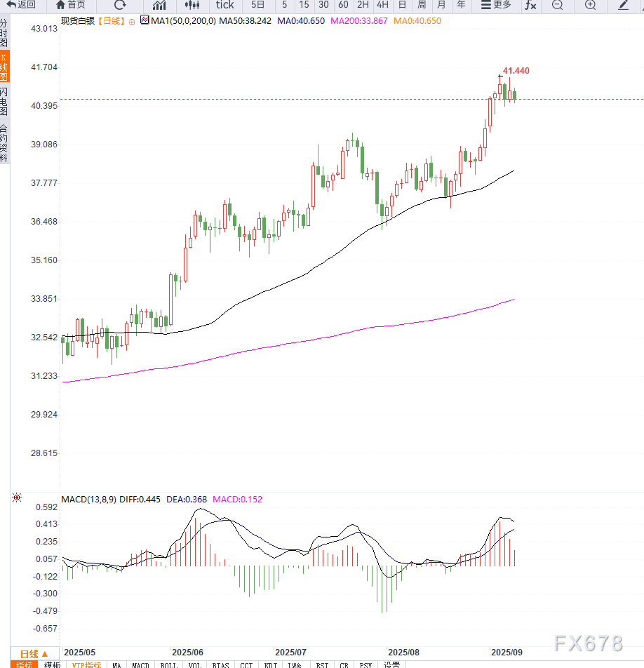Click the 41.440 high price marker

[x=516, y=71]
